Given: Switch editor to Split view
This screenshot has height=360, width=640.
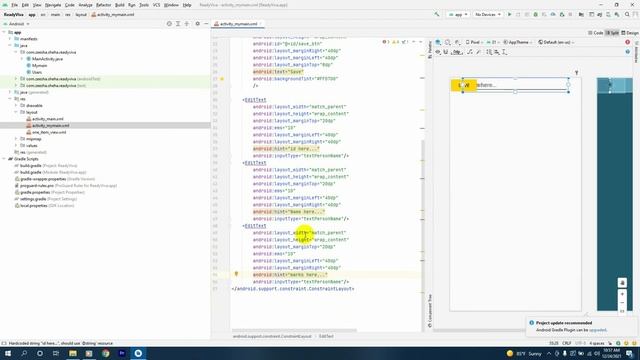Looking at the screenshot, I should [x=612, y=33].
